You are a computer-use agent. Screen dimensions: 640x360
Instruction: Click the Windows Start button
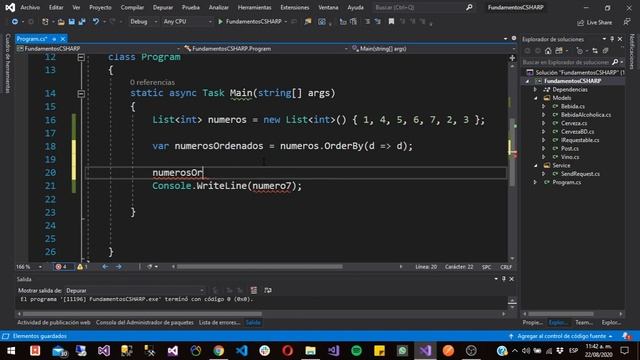[11, 351]
